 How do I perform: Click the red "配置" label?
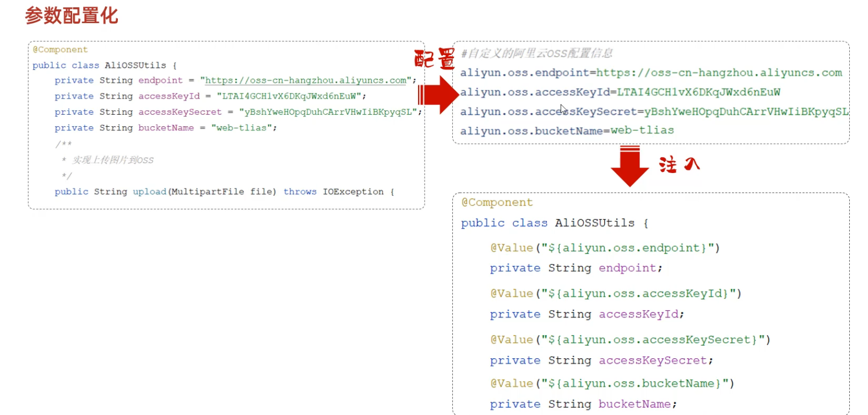click(x=435, y=58)
